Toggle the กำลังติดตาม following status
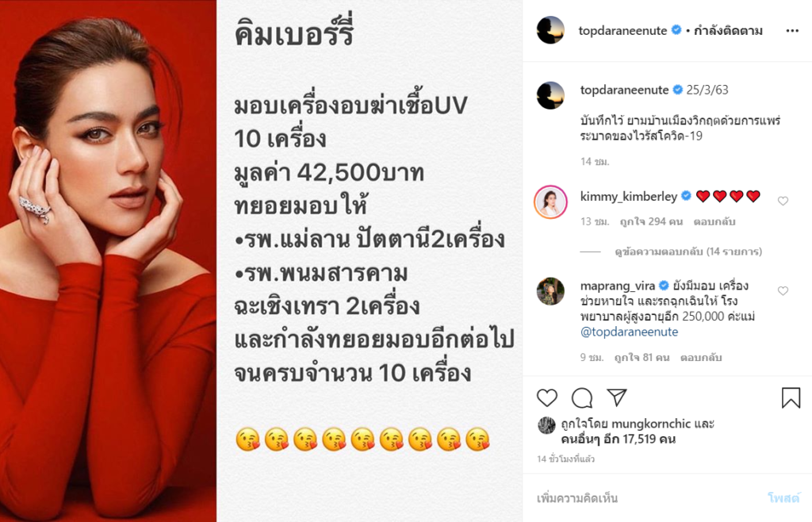This screenshot has width=812, height=522. pyautogui.click(x=728, y=31)
